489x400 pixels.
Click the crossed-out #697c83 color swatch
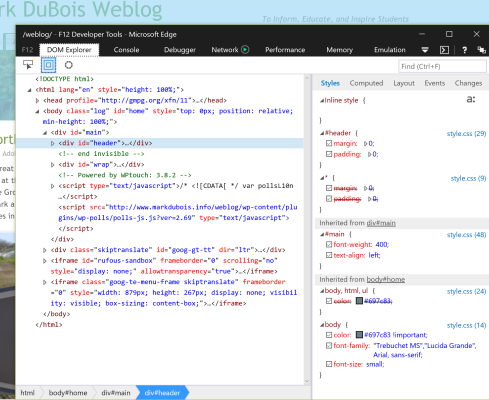coord(359,301)
